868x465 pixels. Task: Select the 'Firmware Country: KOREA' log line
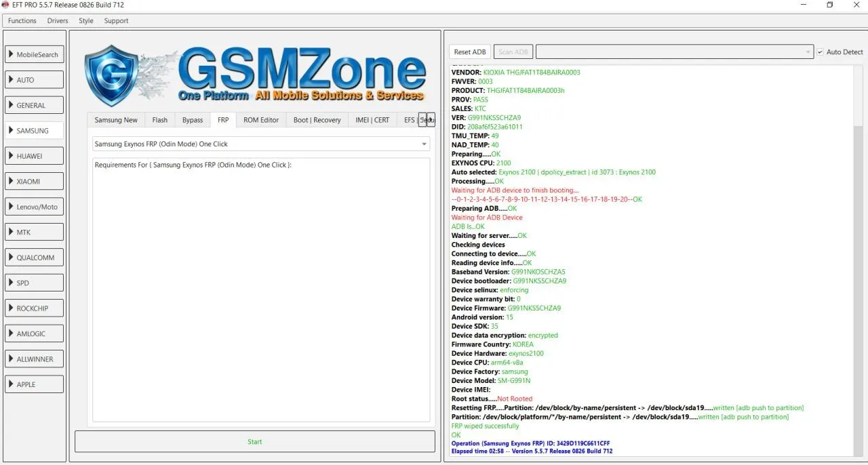click(492, 344)
